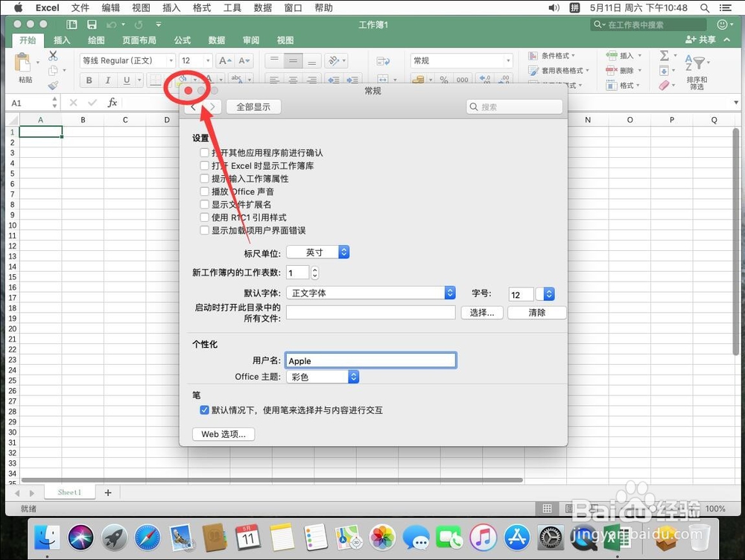Go back in preferences dialog
Image resolution: width=745 pixels, height=560 pixels.
(194, 107)
